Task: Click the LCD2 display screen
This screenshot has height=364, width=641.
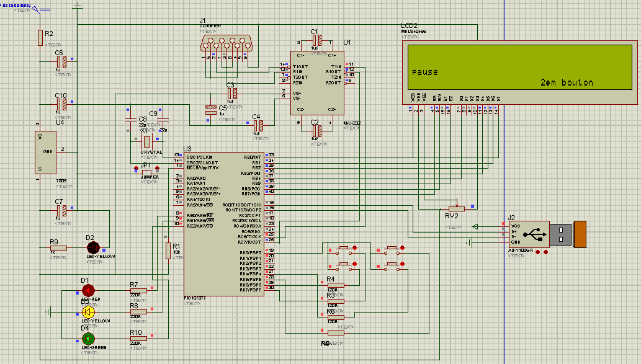Action: pyautogui.click(x=519, y=67)
